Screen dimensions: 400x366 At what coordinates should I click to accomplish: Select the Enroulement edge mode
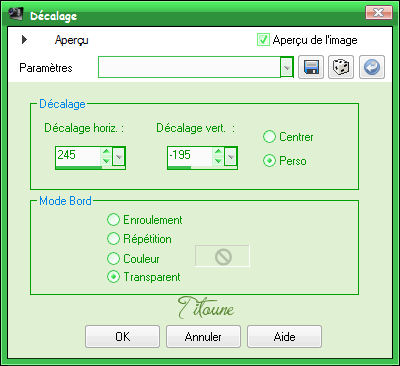(x=113, y=220)
